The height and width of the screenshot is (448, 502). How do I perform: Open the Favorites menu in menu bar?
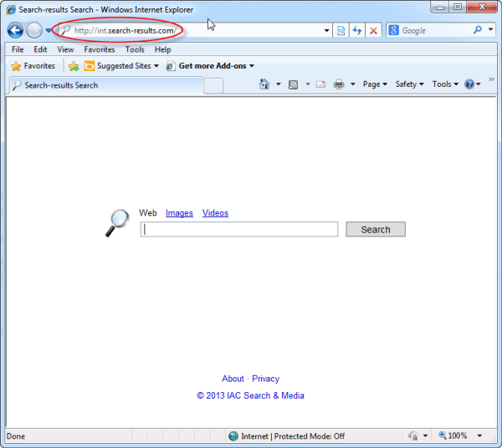point(100,49)
